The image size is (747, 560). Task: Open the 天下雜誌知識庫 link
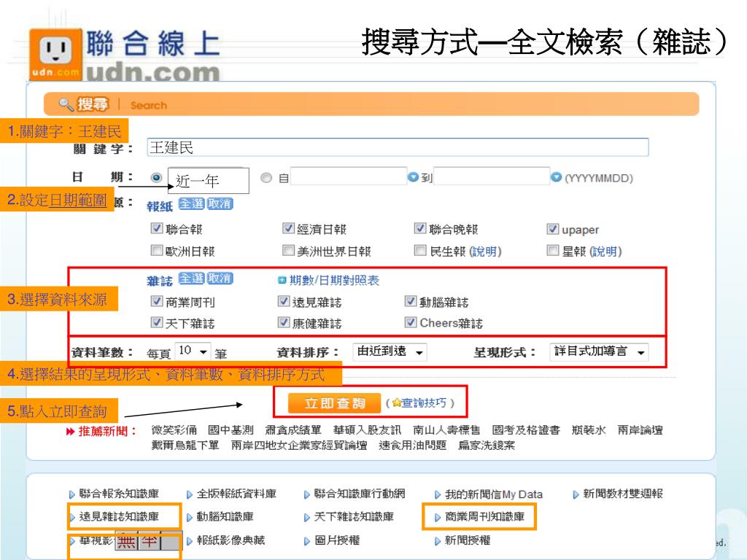point(354,517)
